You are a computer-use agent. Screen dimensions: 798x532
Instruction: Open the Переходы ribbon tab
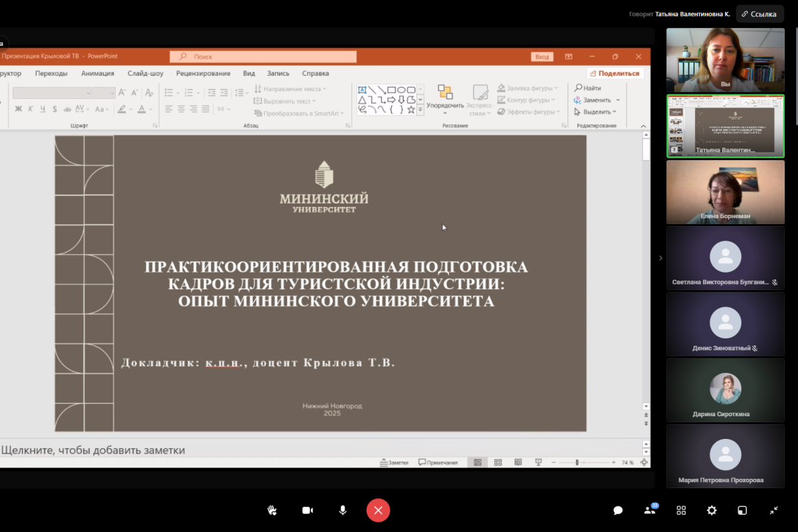click(51, 73)
